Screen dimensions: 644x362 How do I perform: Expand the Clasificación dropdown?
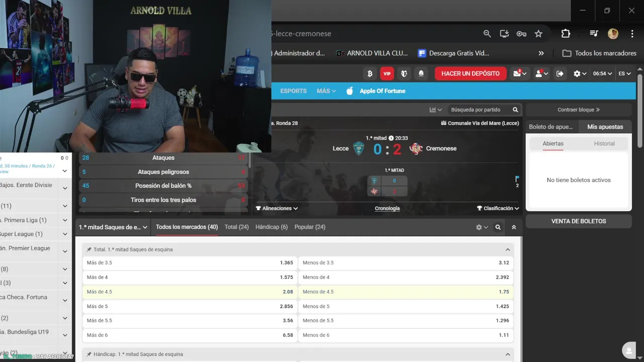tap(498, 208)
